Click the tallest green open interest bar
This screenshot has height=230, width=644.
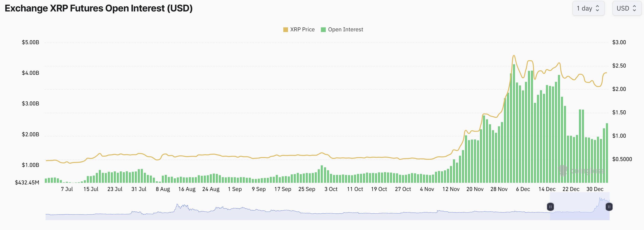(x=514, y=125)
